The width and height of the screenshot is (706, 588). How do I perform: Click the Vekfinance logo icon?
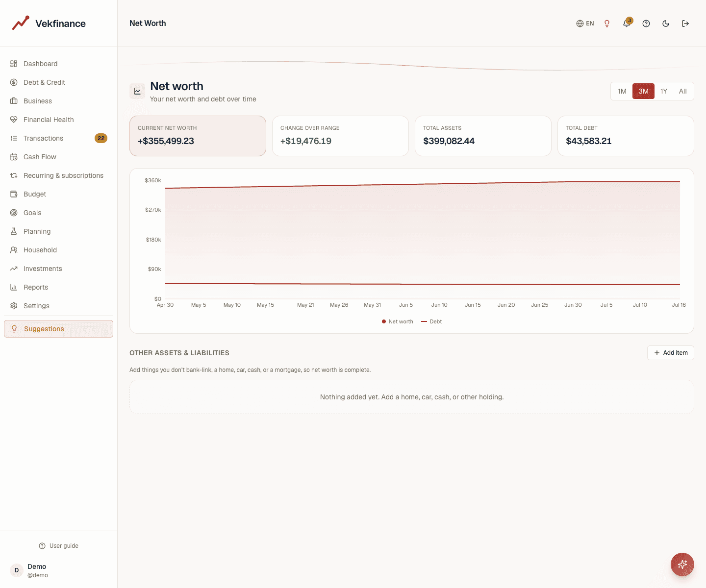tap(21, 23)
